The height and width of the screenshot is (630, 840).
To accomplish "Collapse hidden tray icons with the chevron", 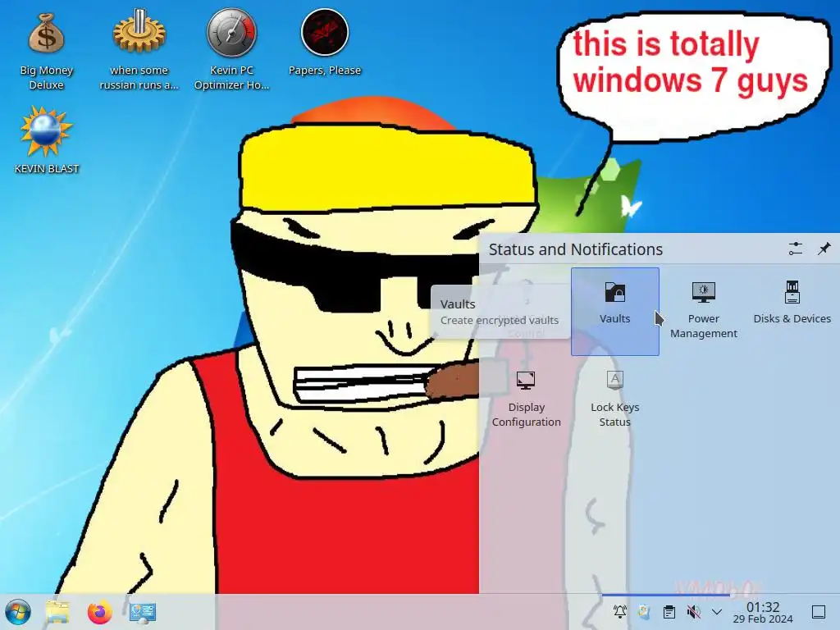I will (x=717, y=612).
